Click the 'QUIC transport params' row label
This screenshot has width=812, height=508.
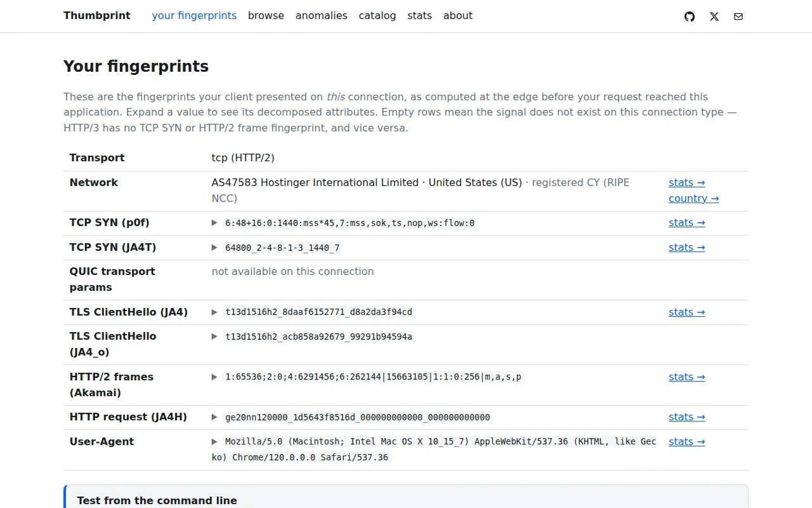point(112,279)
